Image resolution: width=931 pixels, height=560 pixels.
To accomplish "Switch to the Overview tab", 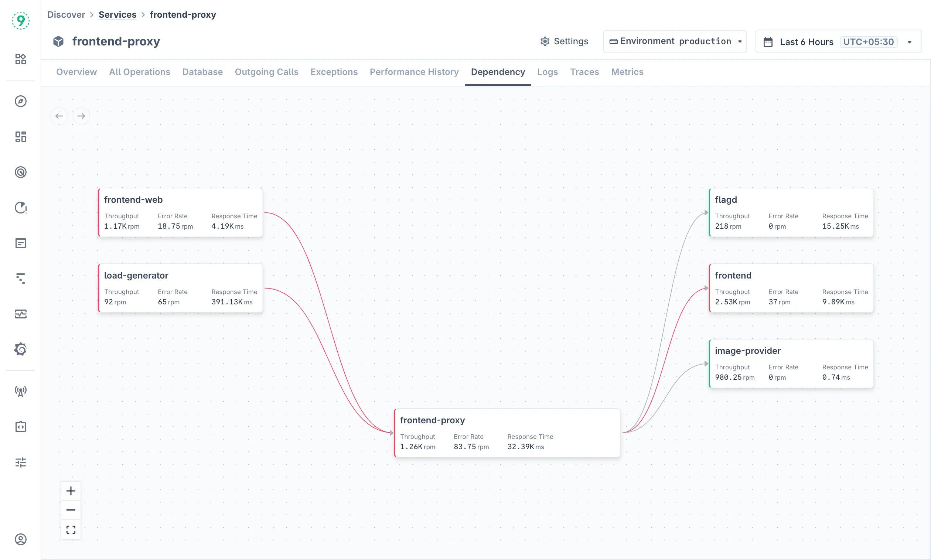I will 76,72.
